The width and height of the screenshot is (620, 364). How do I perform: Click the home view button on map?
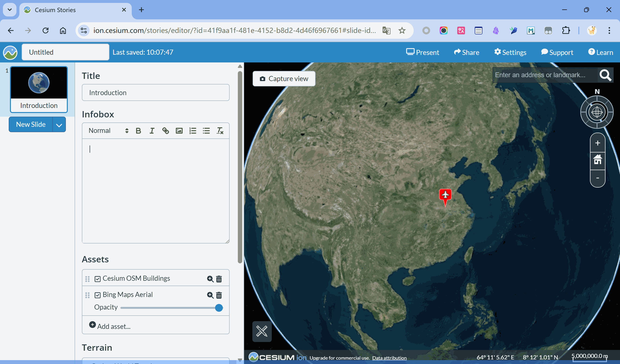tap(597, 160)
